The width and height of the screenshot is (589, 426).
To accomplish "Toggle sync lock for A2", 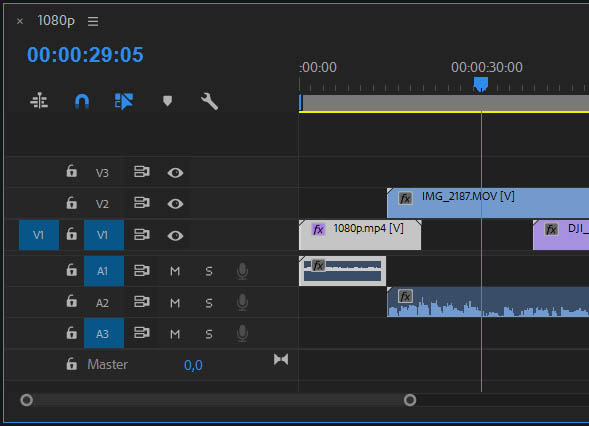I will (142, 302).
